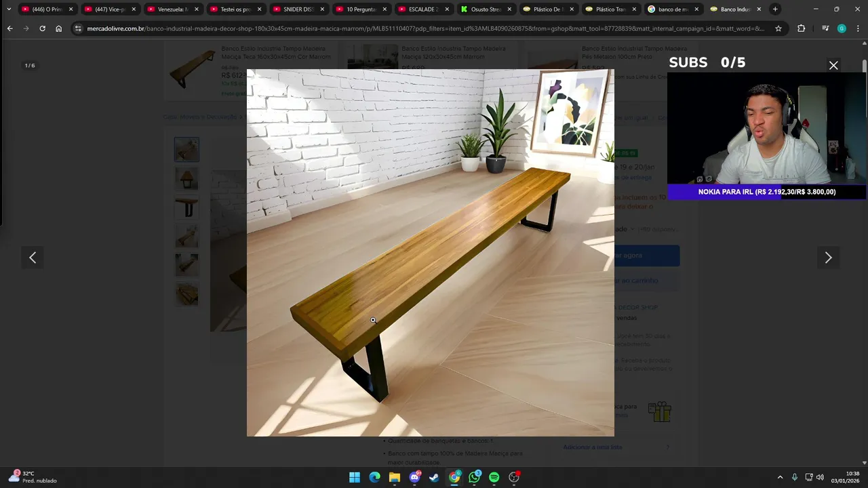Switch to the 'ESCALADE' tab
868x488 pixels.
[x=423, y=9]
